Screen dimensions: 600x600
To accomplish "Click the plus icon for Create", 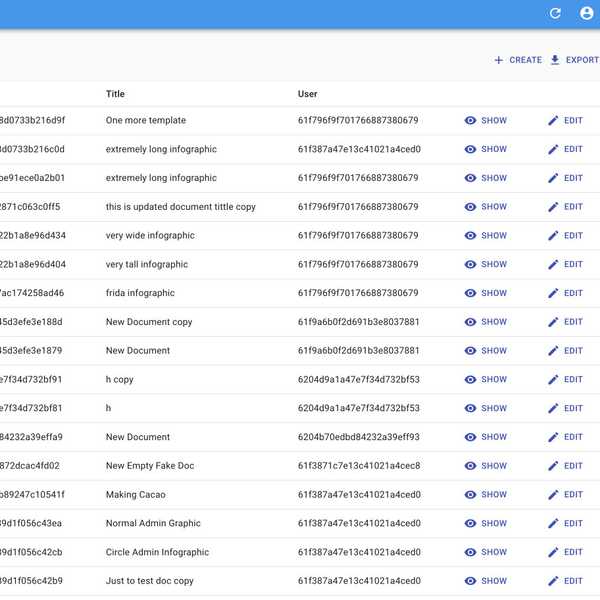I will 499,60.
